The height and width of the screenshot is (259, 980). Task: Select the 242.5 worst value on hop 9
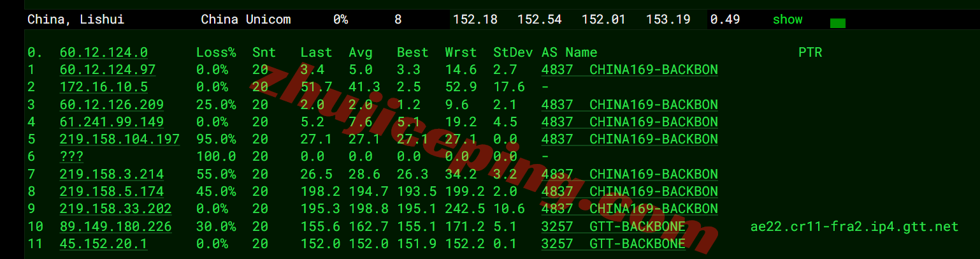point(465,209)
